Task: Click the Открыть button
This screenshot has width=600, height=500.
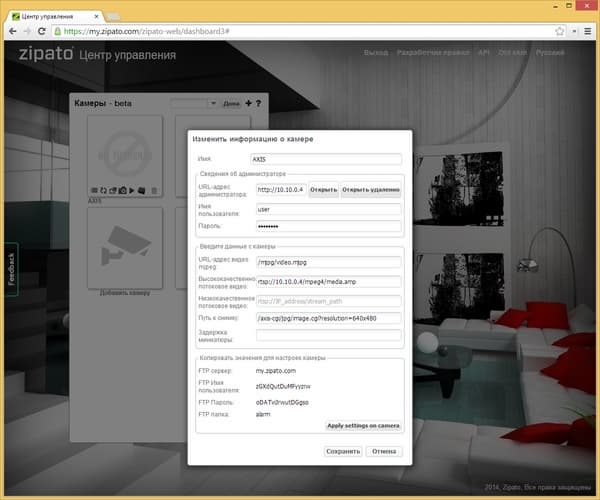Action: (323, 190)
